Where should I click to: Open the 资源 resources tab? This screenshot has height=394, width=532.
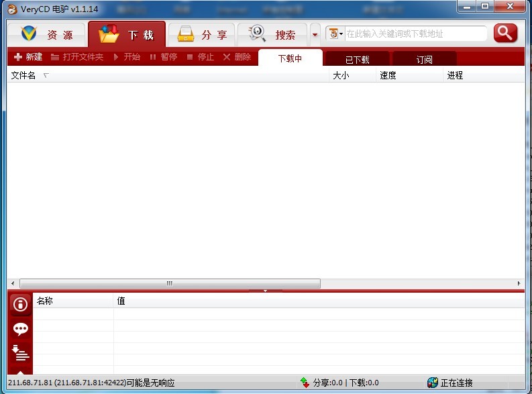point(46,34)
